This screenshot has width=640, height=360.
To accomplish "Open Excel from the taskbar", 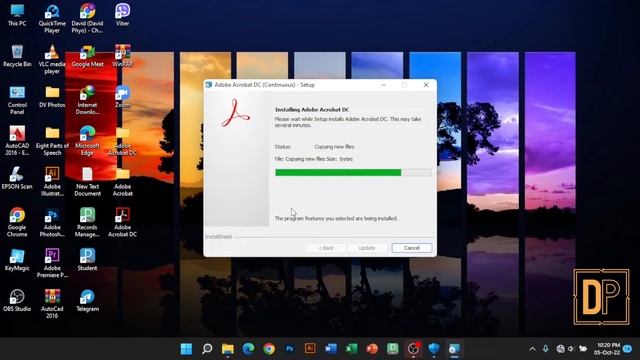I will point(351,349).
